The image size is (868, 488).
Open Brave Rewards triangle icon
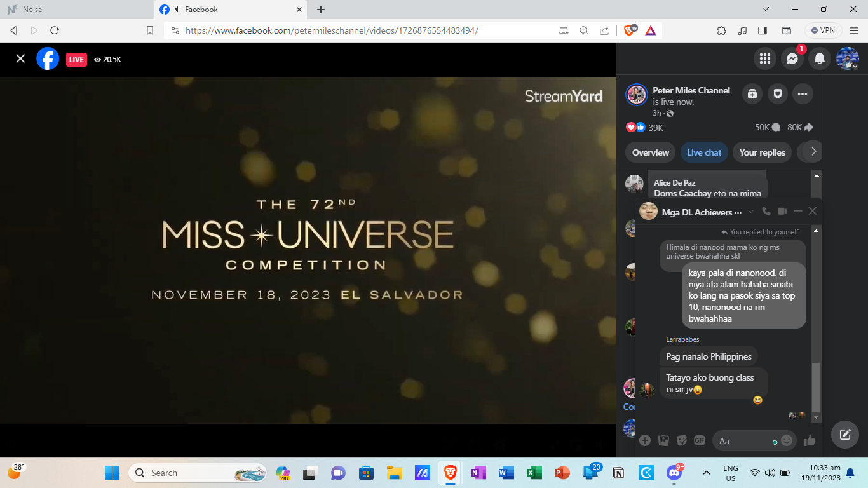coord(651,30)
